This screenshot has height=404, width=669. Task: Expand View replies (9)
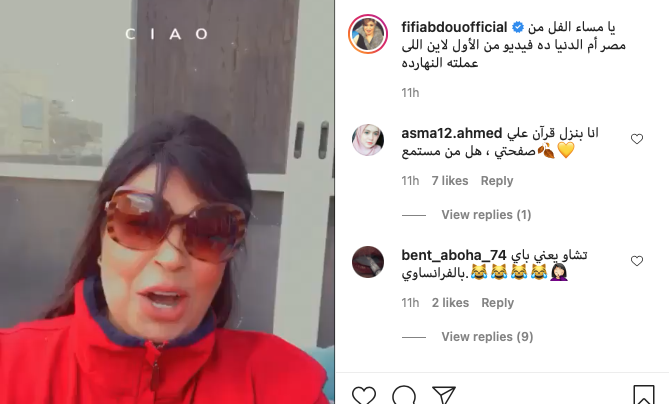[x=487, y=337]
